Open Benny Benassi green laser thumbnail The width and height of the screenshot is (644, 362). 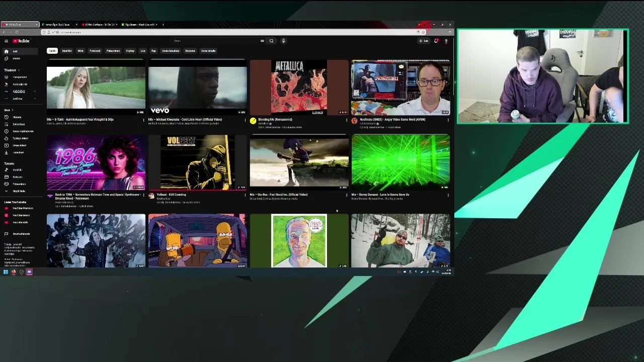click(x=400, y=162)
